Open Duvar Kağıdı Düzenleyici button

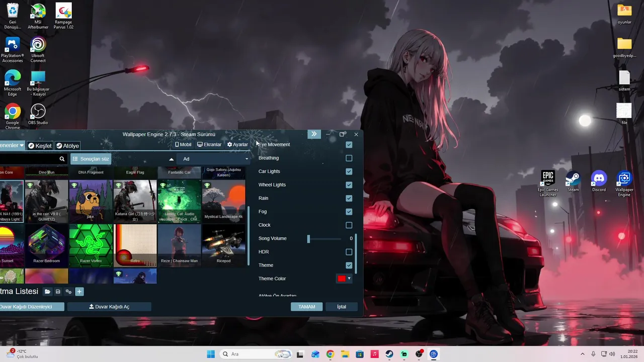(31, 307)
